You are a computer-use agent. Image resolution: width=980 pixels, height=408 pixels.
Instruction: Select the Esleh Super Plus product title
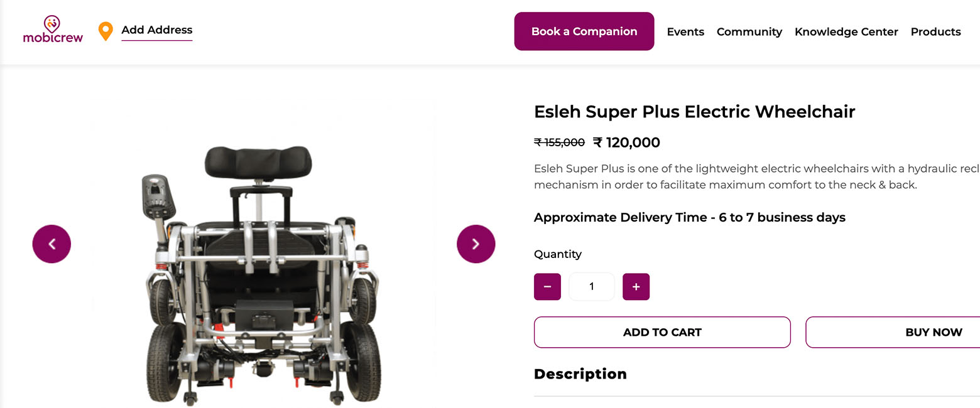695,112
